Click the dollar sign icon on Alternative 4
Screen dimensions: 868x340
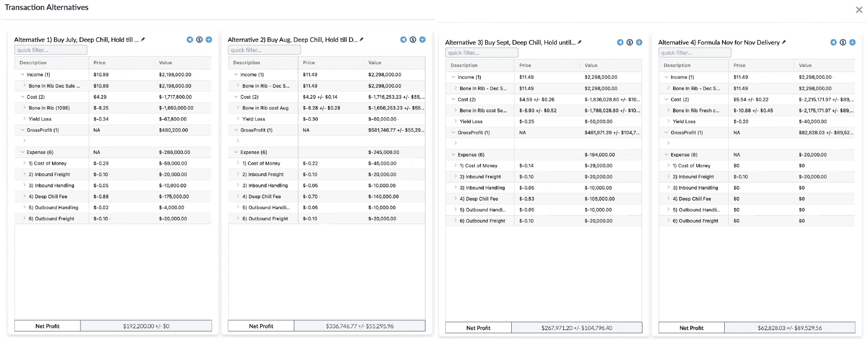(843, 43)
